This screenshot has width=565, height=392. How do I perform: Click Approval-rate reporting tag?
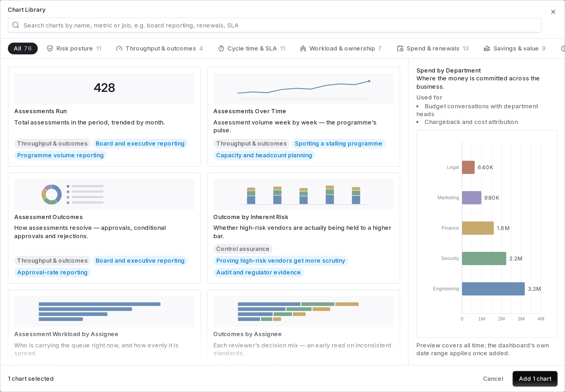point(52,272)
